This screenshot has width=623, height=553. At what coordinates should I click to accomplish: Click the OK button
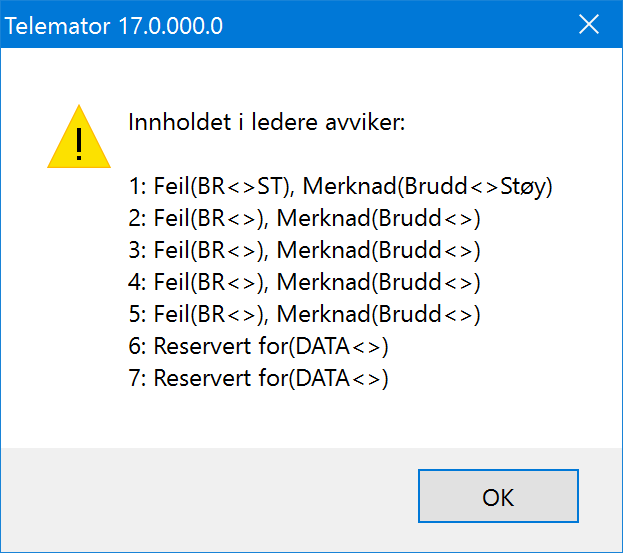click(x=498, y=496)
